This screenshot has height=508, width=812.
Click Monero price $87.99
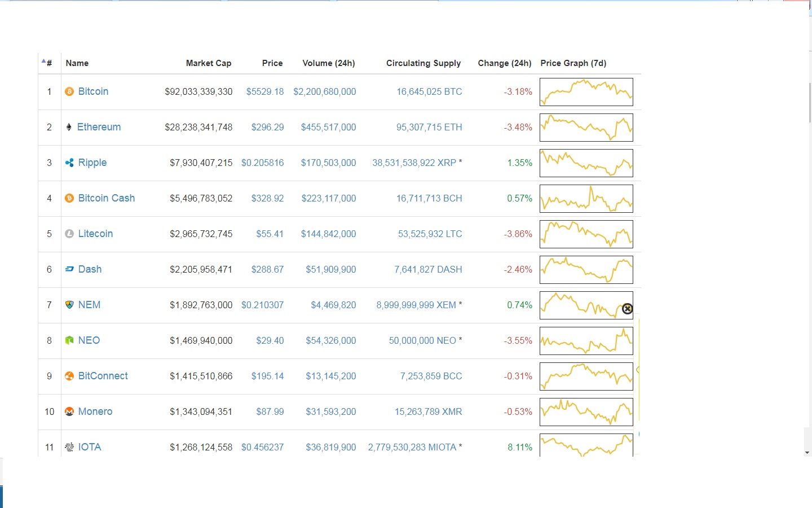(270, 411)
